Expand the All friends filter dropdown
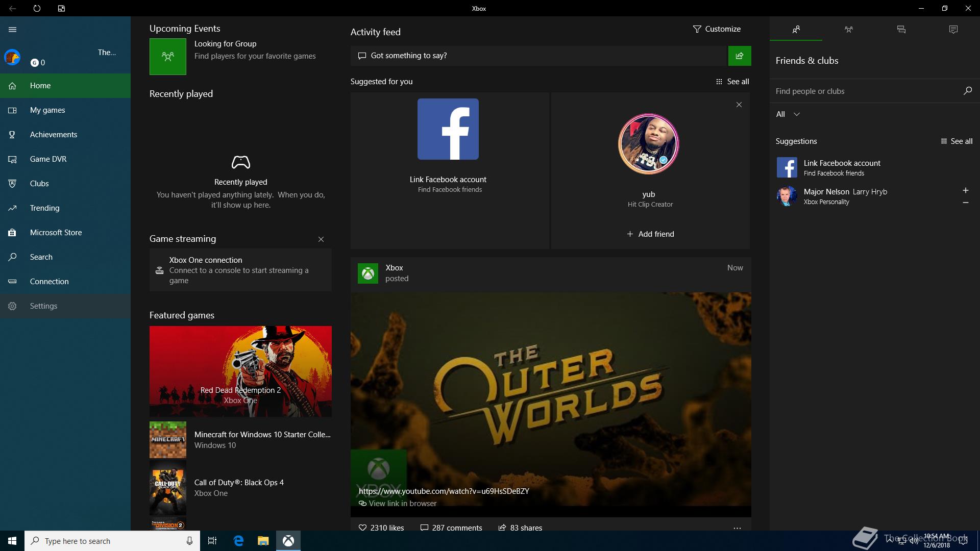The width and height of the screenshot is (980, 551). [x=788, y=114]
